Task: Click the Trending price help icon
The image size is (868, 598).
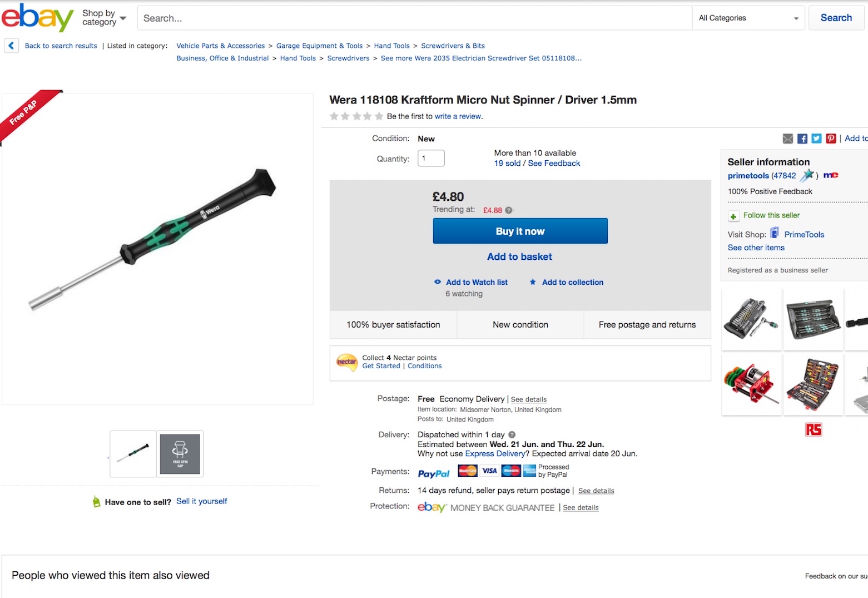Action: tap(508, 210)
